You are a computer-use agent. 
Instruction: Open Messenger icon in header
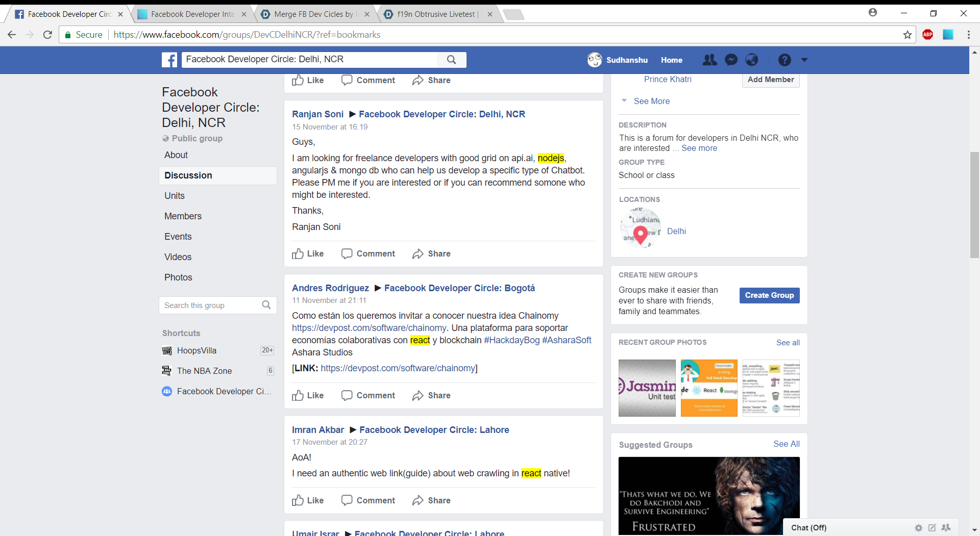(731, 60)
